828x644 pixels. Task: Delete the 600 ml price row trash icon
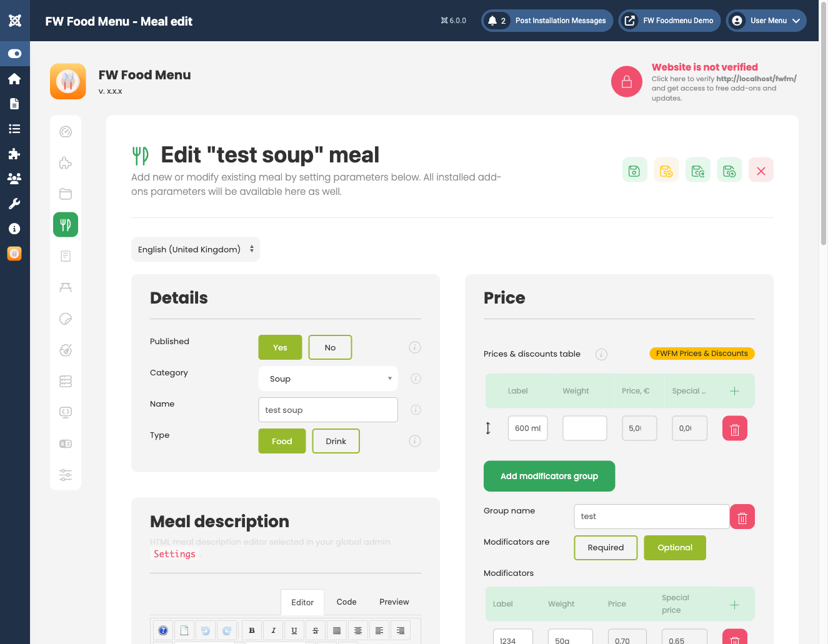[734, 428]
